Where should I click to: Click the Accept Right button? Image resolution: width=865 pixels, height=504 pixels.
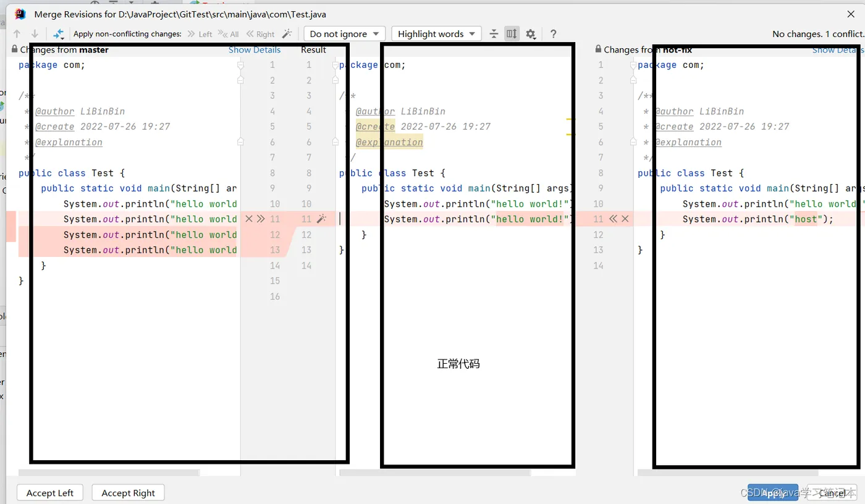pos(128,493)
